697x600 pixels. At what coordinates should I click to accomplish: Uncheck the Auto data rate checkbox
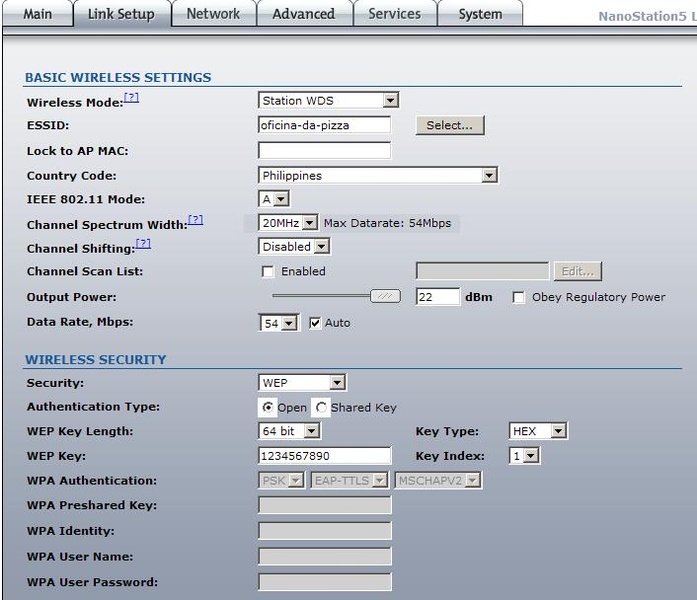coord(315,323)
